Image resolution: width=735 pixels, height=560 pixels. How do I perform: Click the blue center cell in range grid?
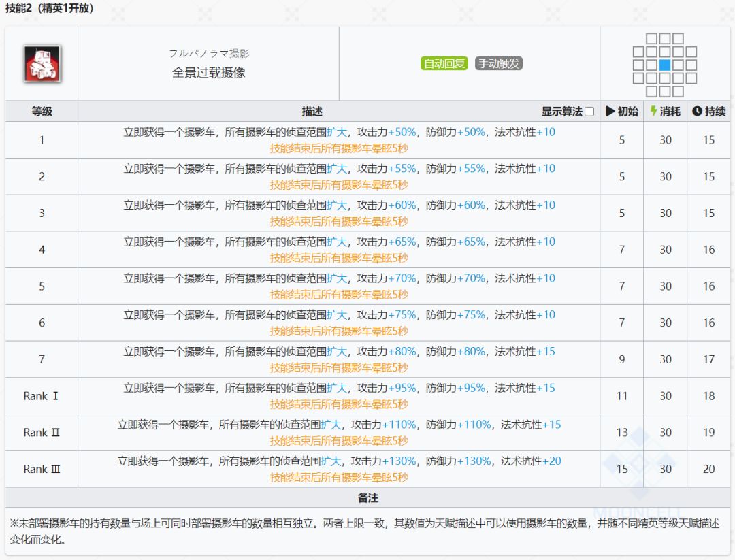665,65
